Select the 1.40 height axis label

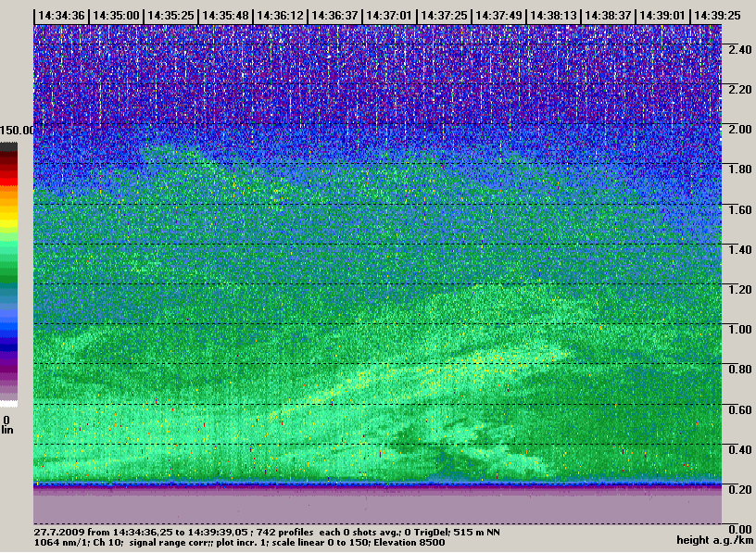click(x=739, y=250)
